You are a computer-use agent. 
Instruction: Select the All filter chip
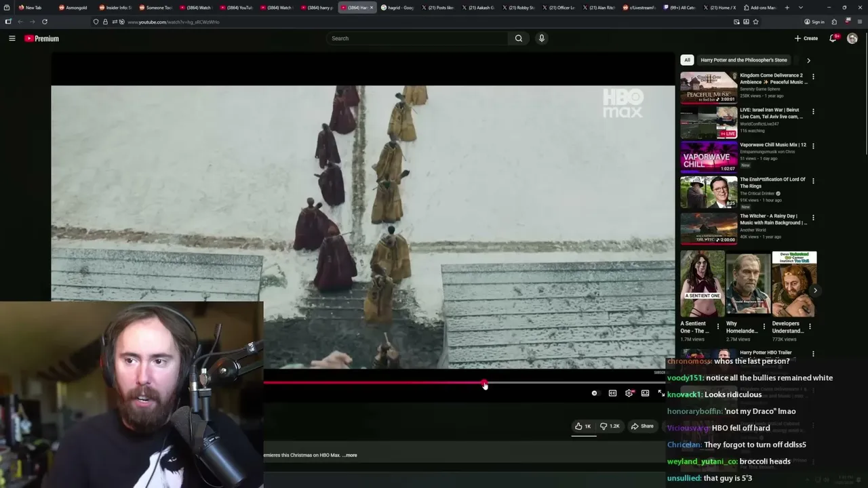(687, 60)
